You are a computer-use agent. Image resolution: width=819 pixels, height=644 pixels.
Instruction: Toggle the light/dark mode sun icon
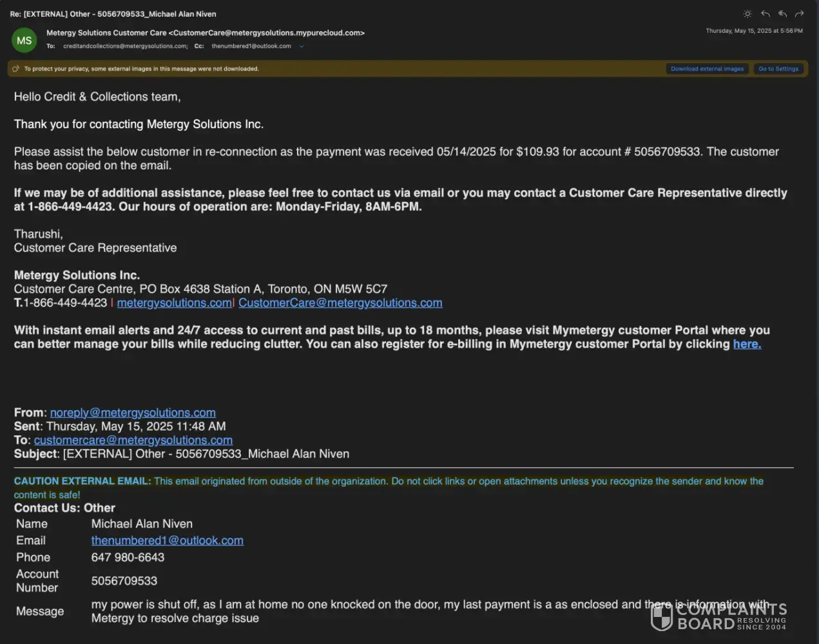pyautogui.click(x=747, y=14)
